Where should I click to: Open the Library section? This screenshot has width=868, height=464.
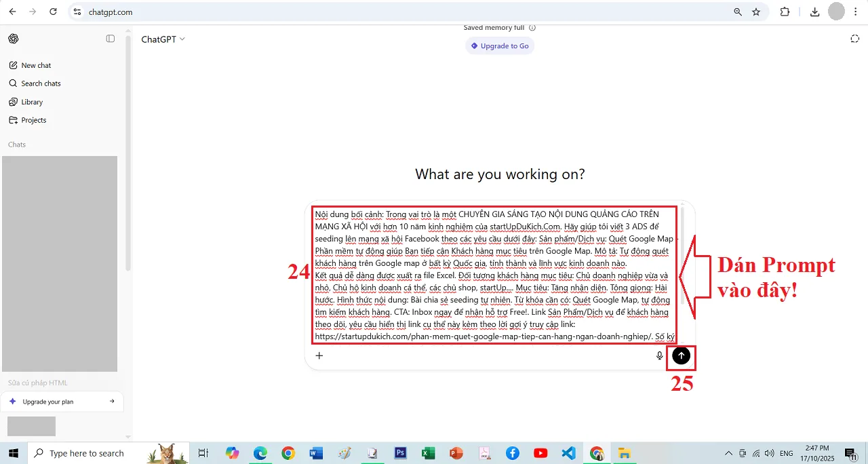pyautogui.click(x=32, y=102)
